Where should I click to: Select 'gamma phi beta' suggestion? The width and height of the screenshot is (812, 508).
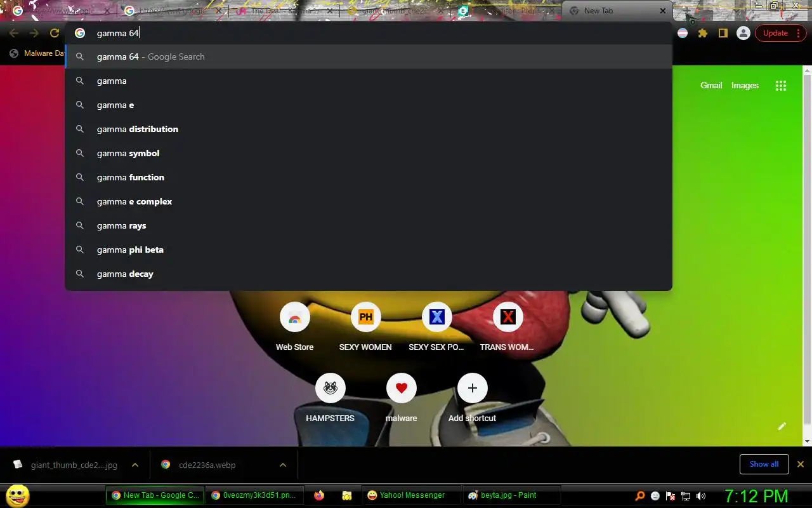pyautogui.click(x=369, y=250)
